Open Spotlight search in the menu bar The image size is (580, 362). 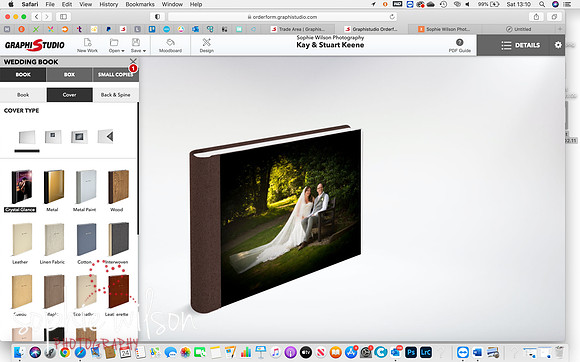(542, 4)
